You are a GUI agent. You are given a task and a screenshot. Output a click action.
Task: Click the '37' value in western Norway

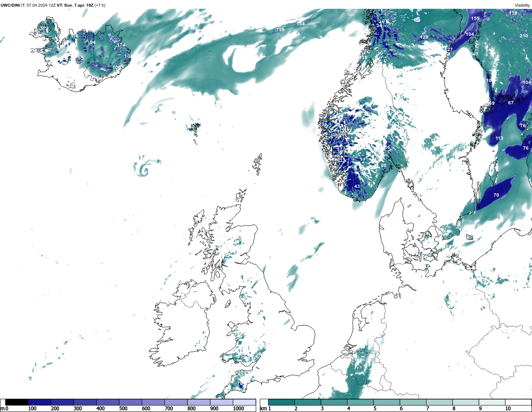pyautogui.click(x=340, y=149)
